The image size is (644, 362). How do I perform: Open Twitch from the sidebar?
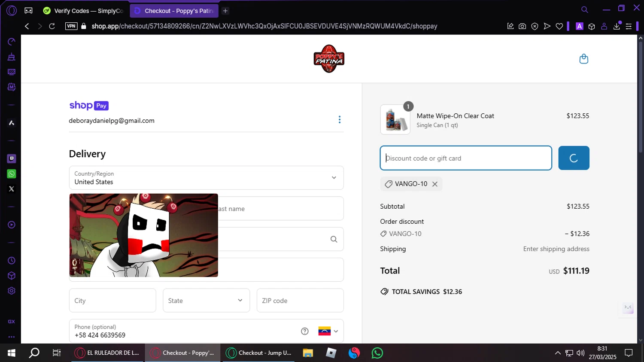point(12,158)
